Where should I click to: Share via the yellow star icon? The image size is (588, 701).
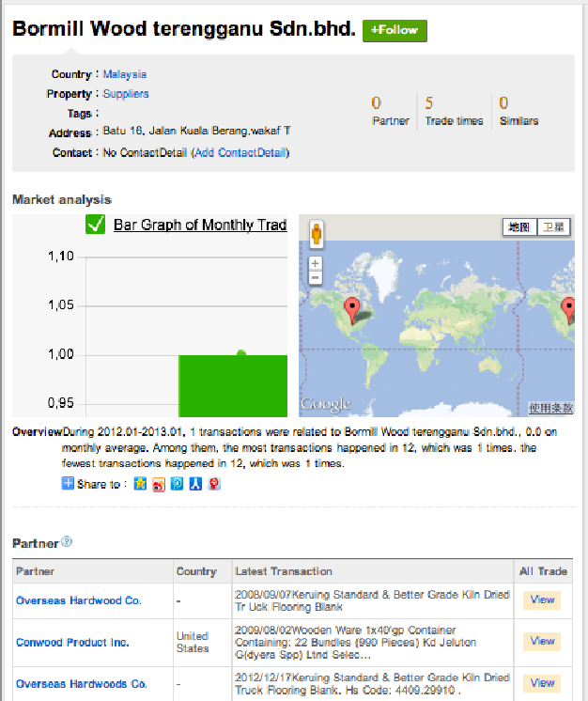click(x=140, y=484)
